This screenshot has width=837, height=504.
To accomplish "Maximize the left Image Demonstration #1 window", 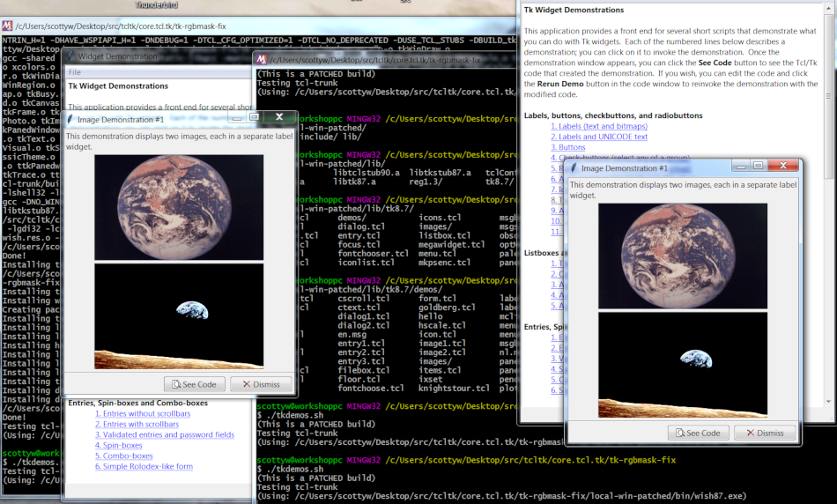I will 254,117.
